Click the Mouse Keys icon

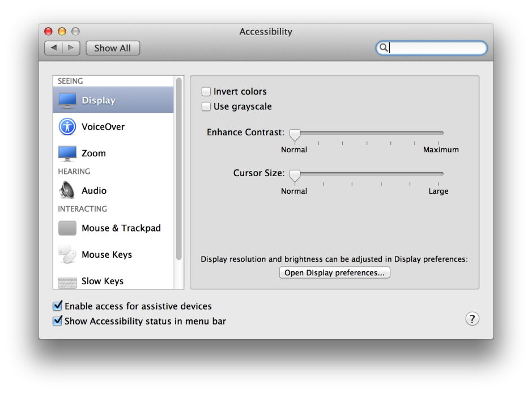pos(67,255)
